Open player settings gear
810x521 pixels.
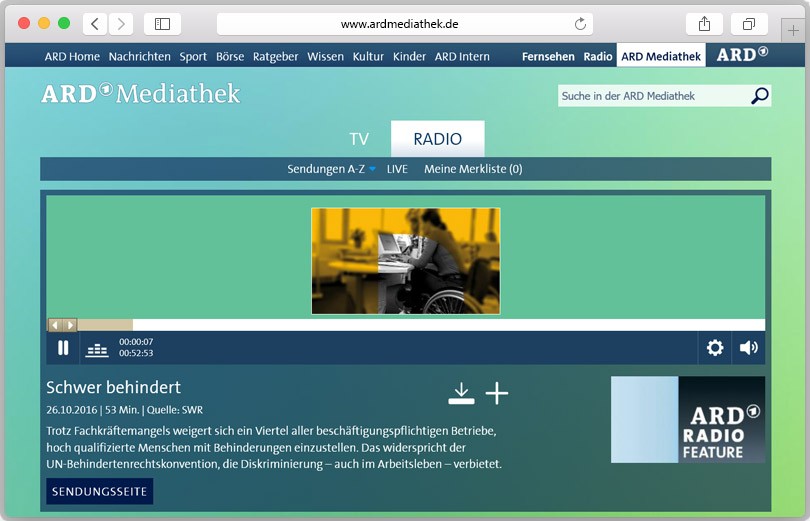pyautogui.click(x=715, y=348)
